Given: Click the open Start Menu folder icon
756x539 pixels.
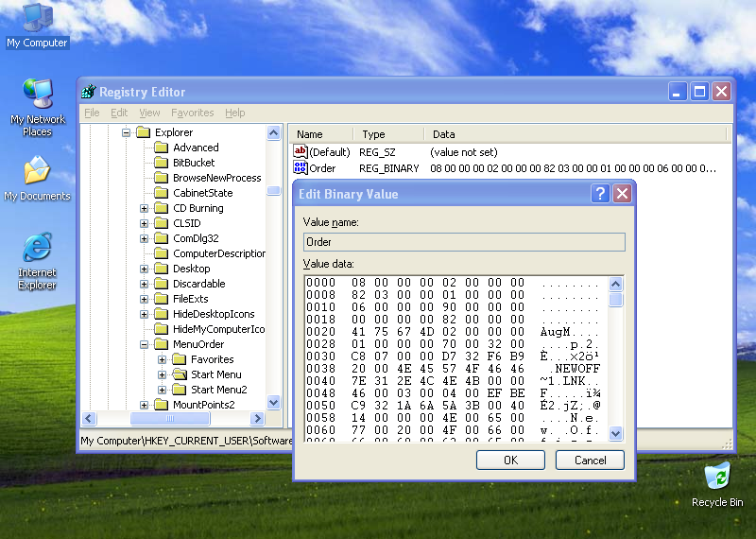Looking at the screenshot, I should (x=180, y=374).
